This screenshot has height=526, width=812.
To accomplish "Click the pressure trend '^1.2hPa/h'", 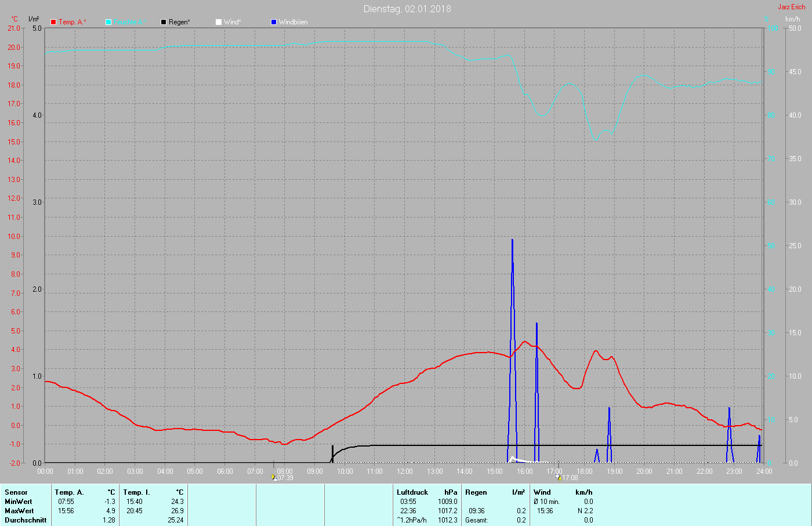I will tap(412, 520).
